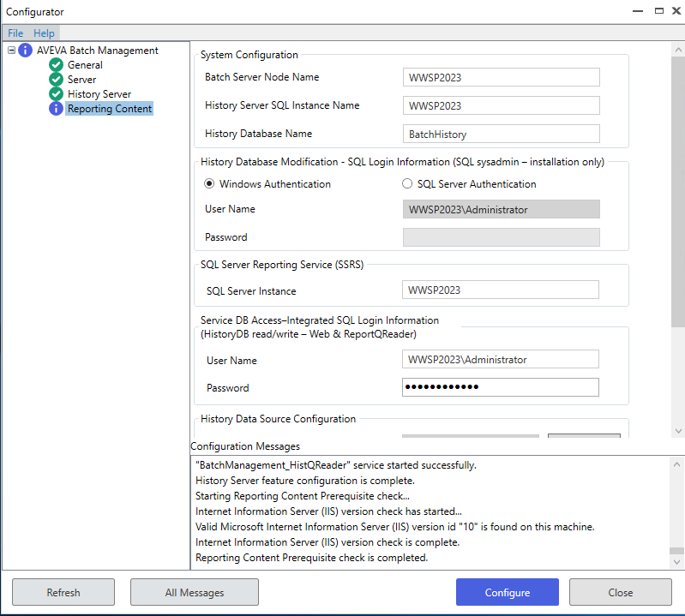Viewport: 685px width, 616px height.
Task: Click the SSRS SQL Server Instance field
Action: [500, 290]
